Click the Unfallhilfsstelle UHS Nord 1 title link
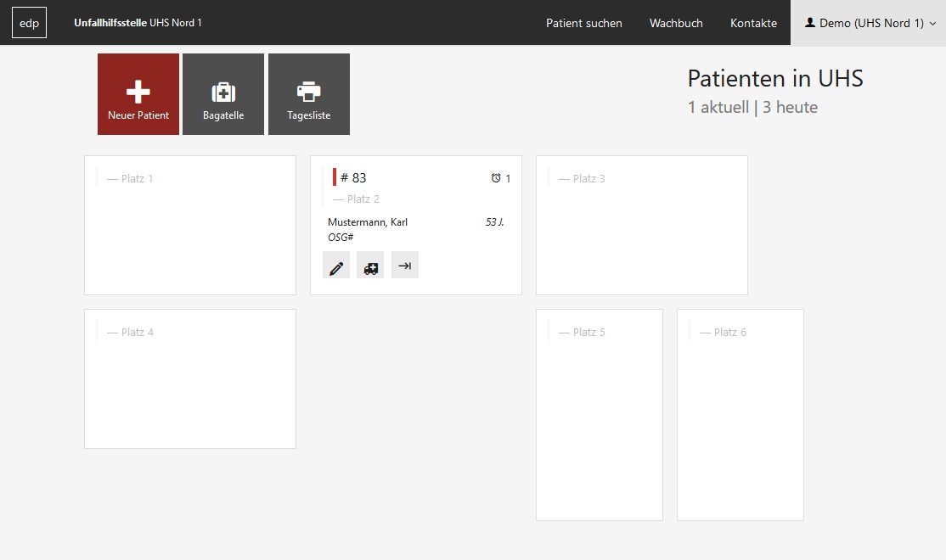 [138, 23]
